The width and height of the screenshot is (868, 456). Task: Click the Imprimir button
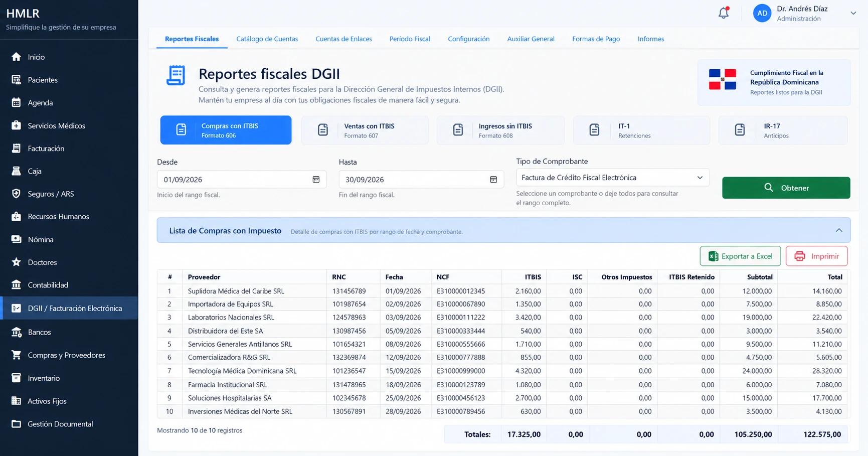point(816,256)
